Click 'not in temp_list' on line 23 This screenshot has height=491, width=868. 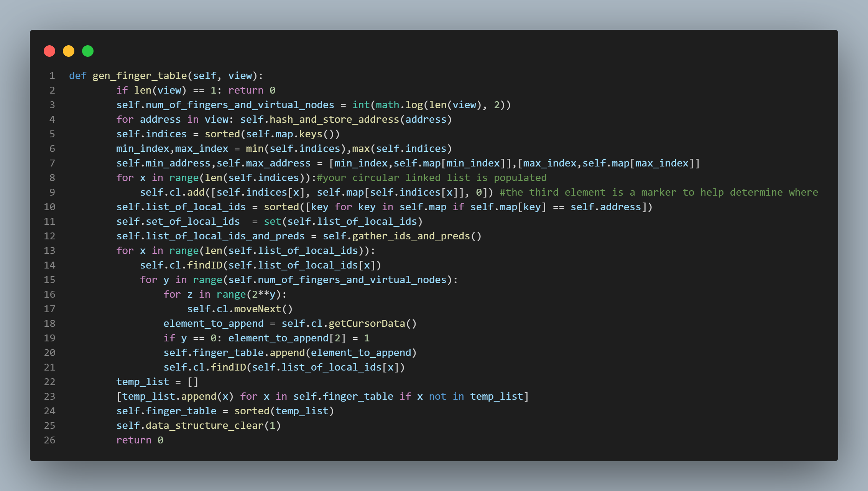click(x=476, y=396)
